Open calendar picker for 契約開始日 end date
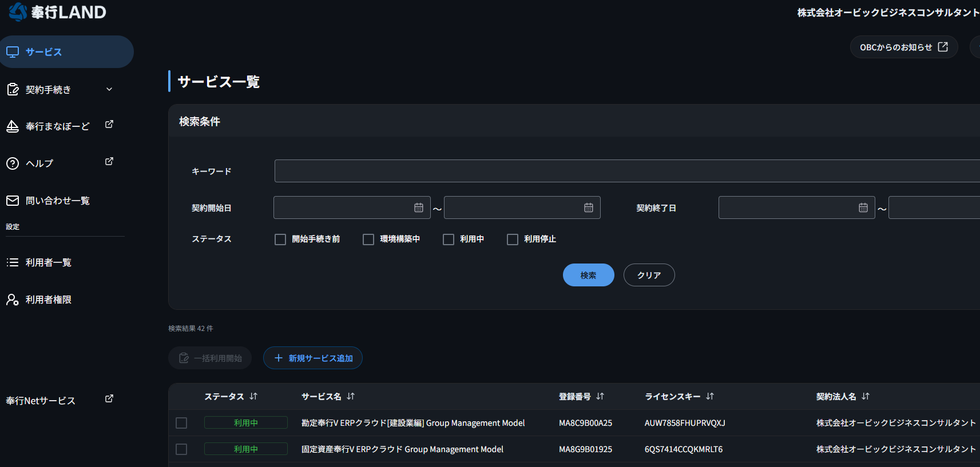The width and height of the screenshot is (980, 467). click(x=589, y=207)
